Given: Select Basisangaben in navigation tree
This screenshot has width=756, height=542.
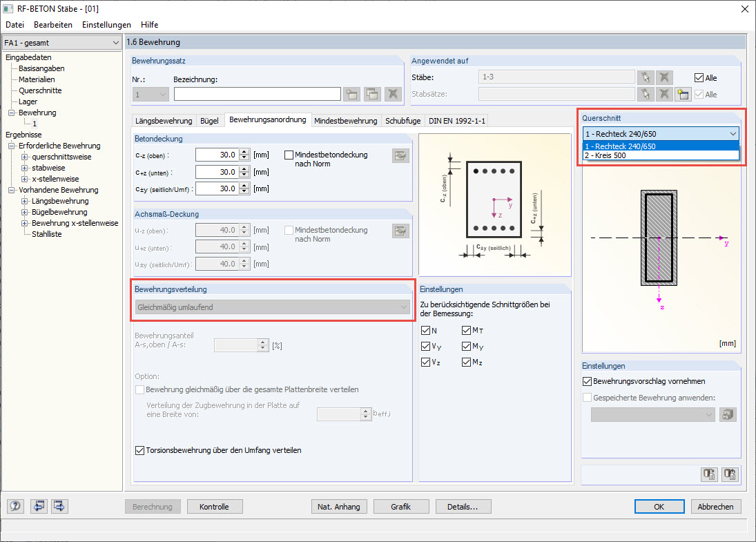Looking at the screenshot, I should [41, 68].
